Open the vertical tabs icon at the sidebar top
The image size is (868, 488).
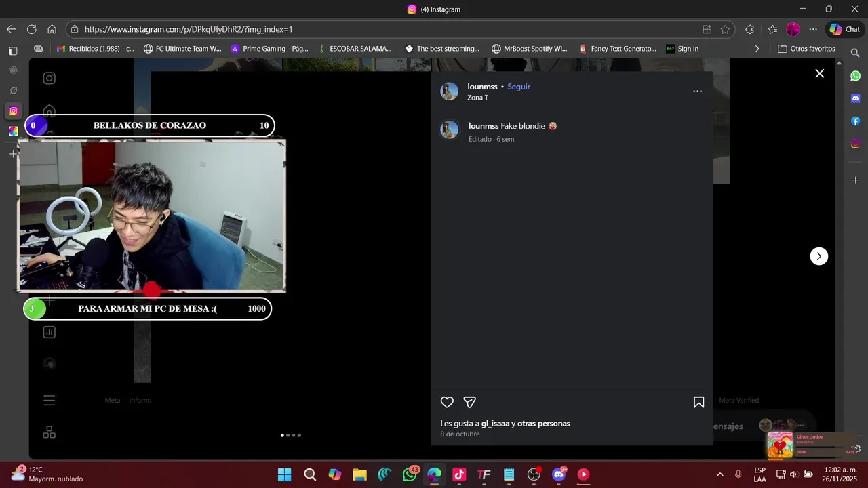click(x=13, y=51)
